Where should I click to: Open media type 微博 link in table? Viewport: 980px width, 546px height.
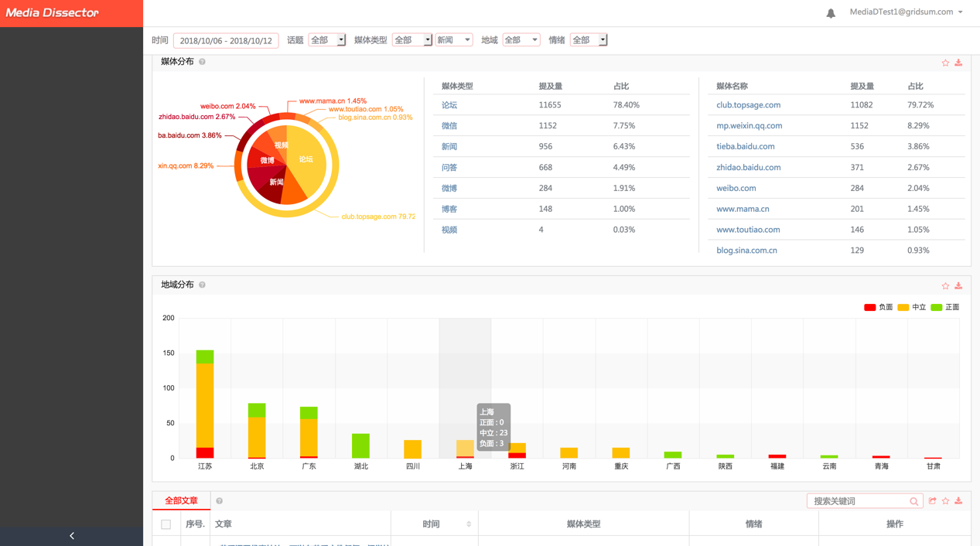tap(449, 189)
